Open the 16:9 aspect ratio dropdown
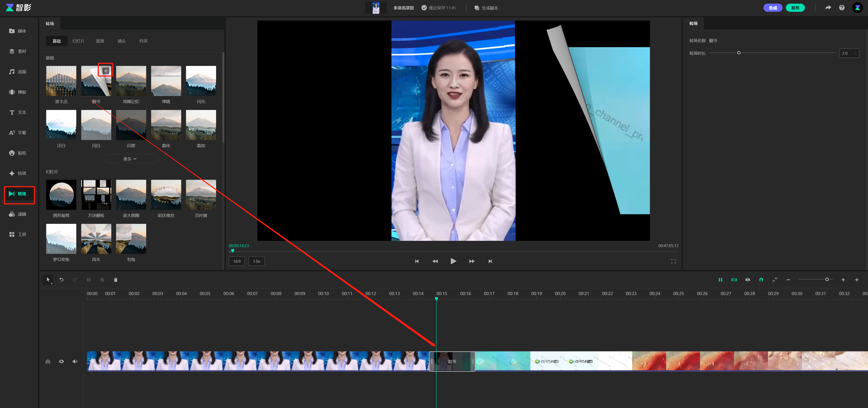Image resolution: width=868 pixels, height=408 pixels. click(237, 261)
